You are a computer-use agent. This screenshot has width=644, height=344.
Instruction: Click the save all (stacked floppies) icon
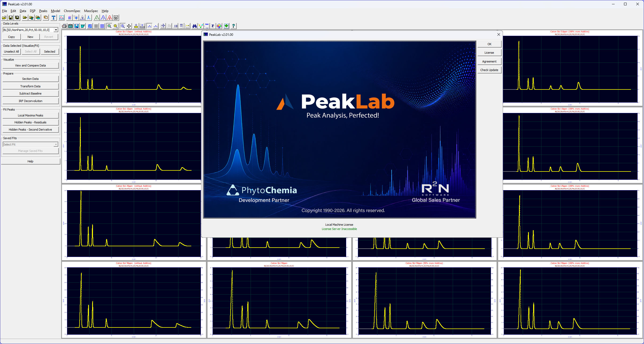[17, 18]
